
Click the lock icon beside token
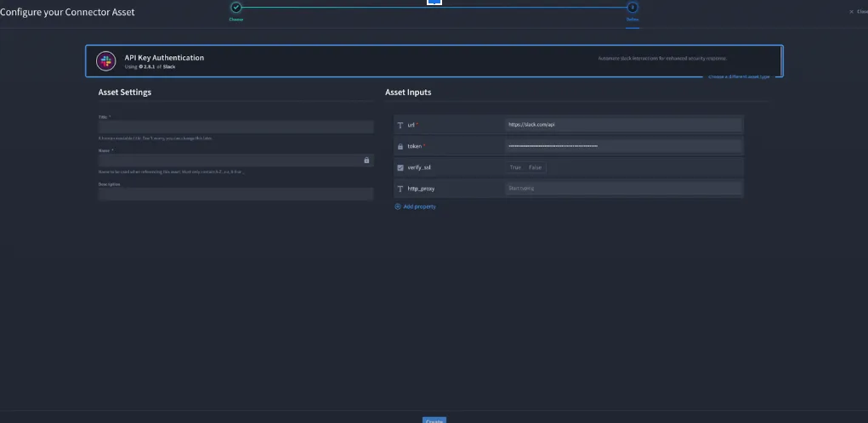pyautogui.click(x=400, y=147)
